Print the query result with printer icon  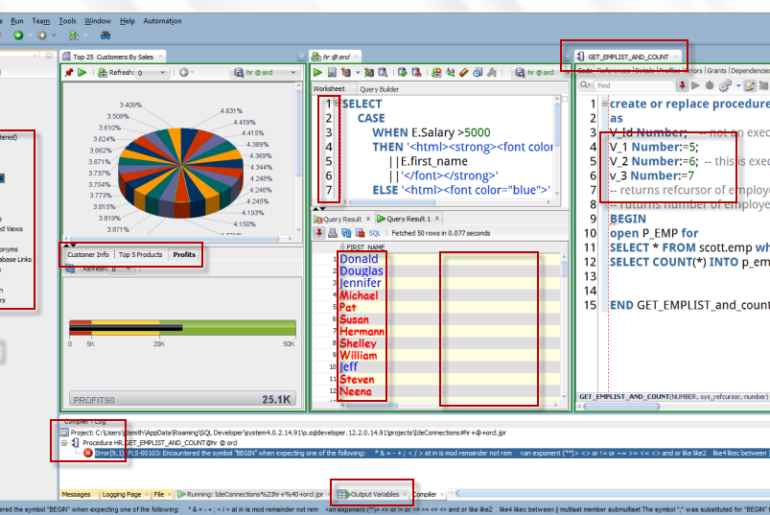coord(332,233)
